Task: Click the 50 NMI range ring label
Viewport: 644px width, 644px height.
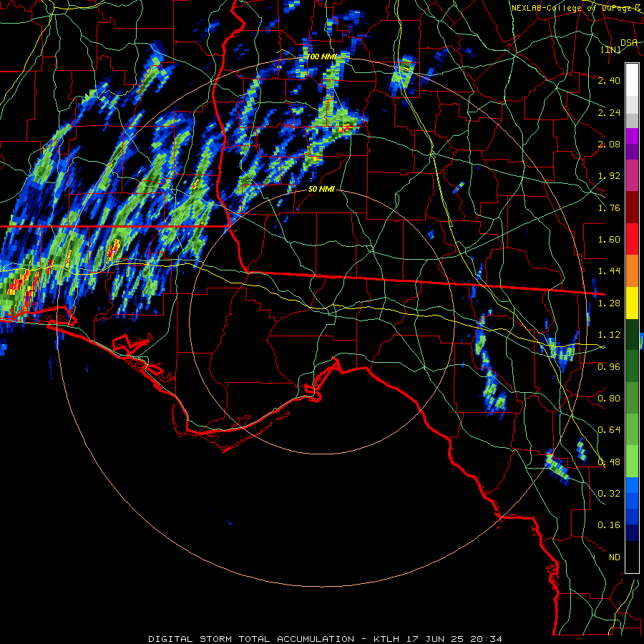Action: 321,190
